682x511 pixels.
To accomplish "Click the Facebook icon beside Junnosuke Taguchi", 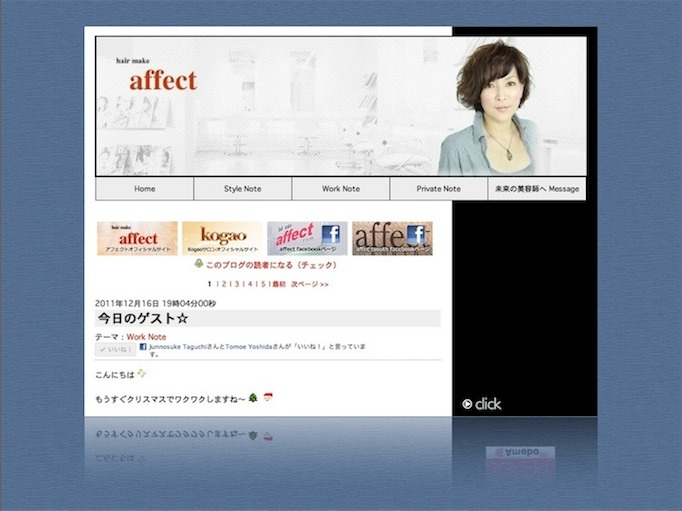I will [144, 348].
